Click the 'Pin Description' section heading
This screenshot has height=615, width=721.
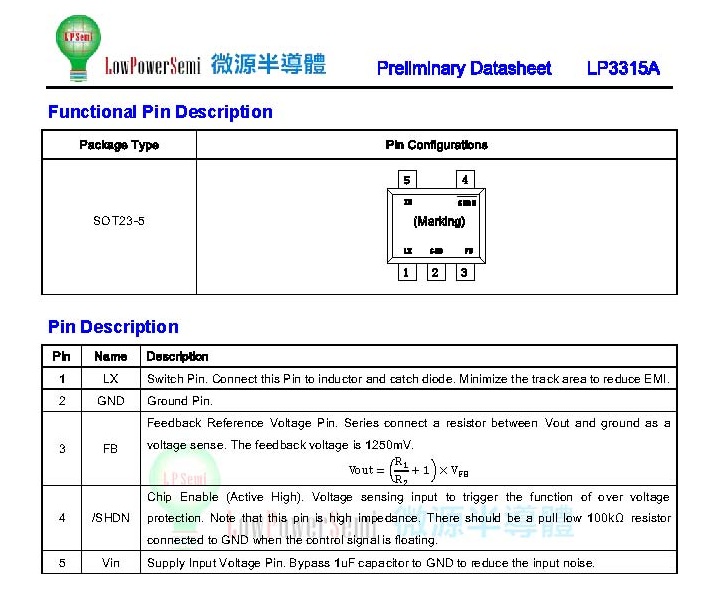tap(114, 327)
